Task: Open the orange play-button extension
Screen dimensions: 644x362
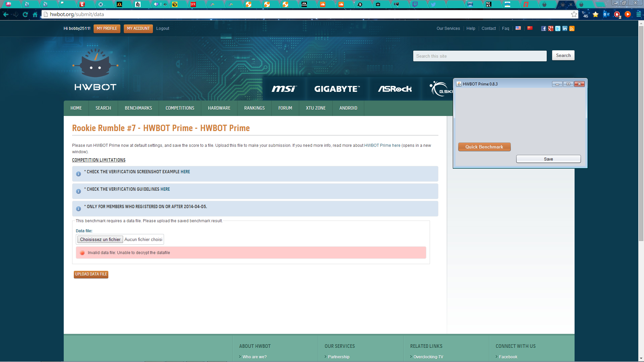Action: point(628,14)
